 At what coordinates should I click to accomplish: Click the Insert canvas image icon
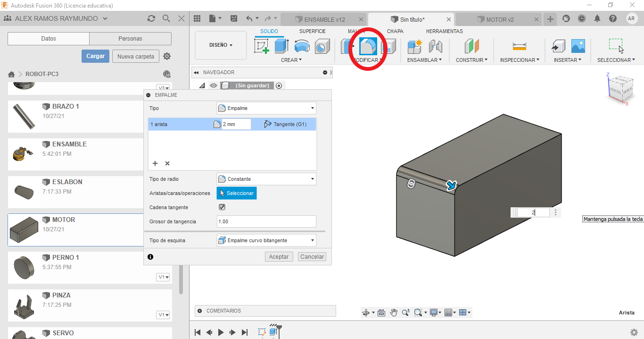pyautogui.click(x=578, y=46)
